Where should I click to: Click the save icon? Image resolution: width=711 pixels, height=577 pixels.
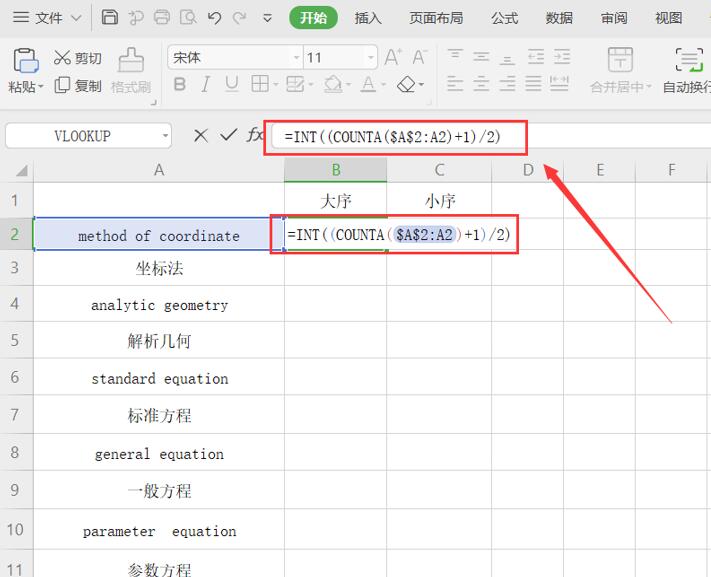[x=109, y=17]
